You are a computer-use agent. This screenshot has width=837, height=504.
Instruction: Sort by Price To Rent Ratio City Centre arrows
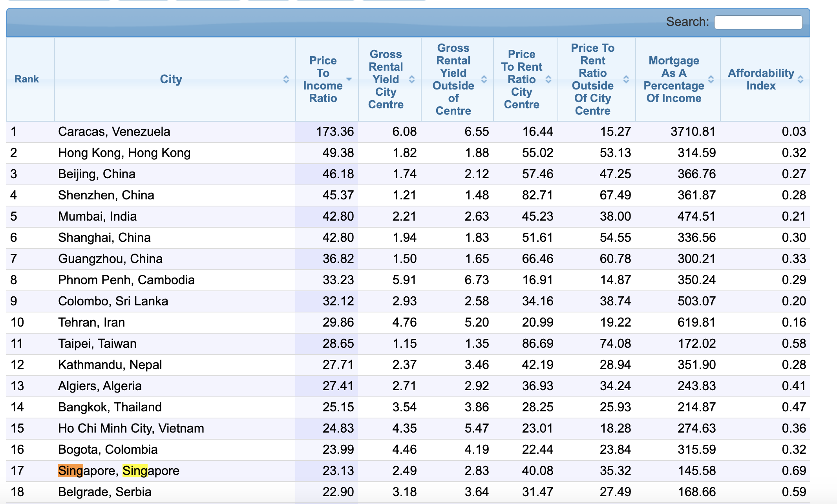548,79
